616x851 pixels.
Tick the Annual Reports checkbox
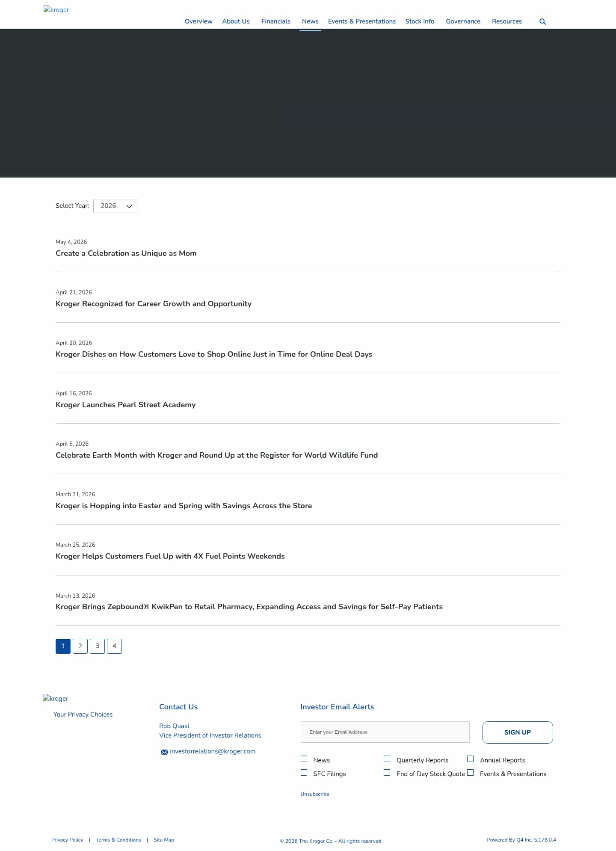point(470,759)
